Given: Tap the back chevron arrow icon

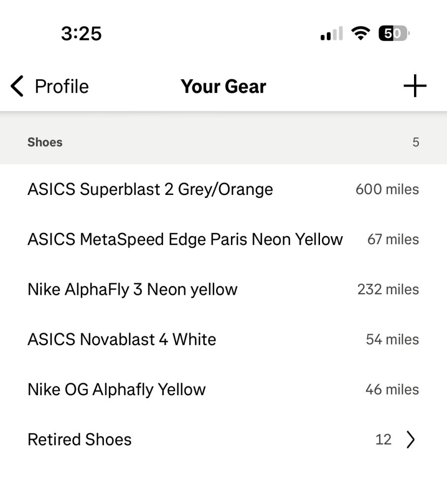Looking at the screenshot, I should pos(17,87).
